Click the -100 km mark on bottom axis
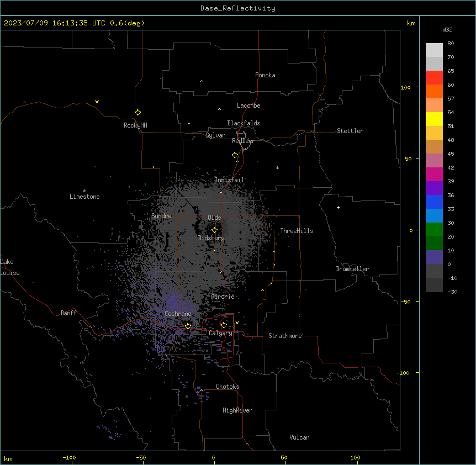 69,457
